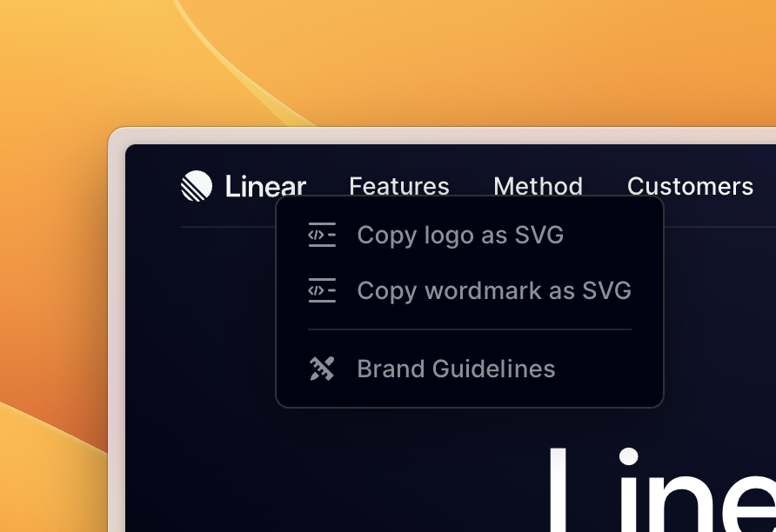Select Copy logo as SVG
Screen dimensions: 776x532
tap(469, 235)
